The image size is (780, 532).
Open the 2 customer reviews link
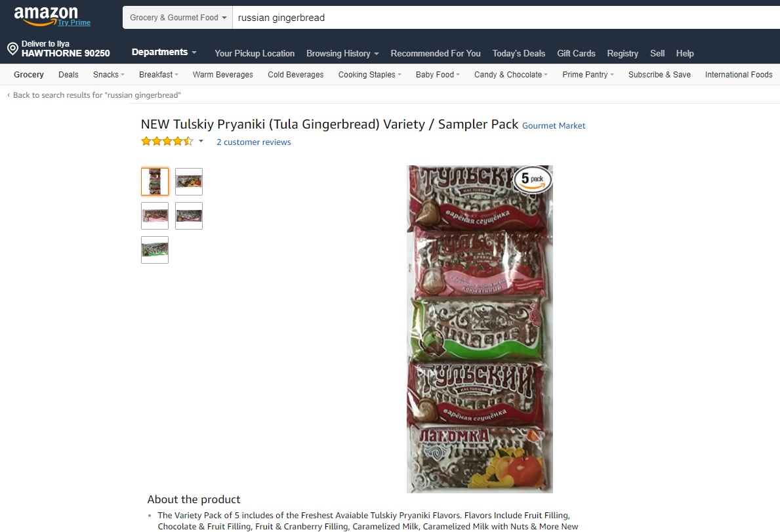tap(254, 142)
